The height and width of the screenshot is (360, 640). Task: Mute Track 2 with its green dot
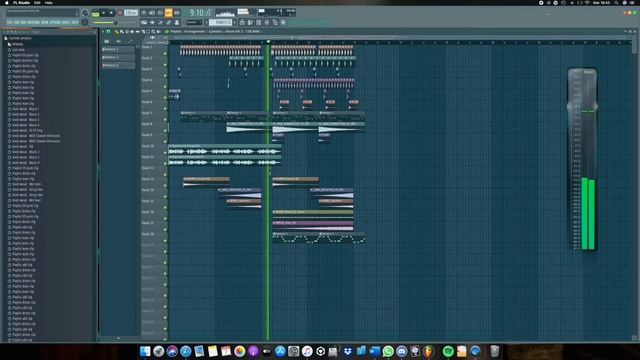click(165, 64)
